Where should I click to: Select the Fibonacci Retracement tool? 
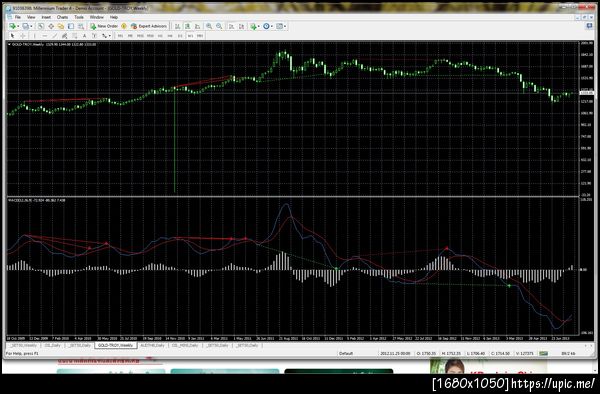pos(74,36)
